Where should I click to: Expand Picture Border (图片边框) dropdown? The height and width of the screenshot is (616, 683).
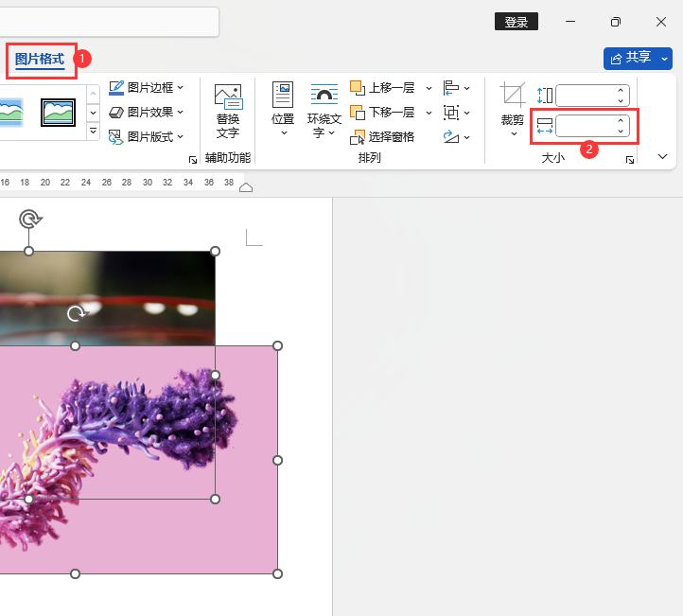(x=180, y=88)
